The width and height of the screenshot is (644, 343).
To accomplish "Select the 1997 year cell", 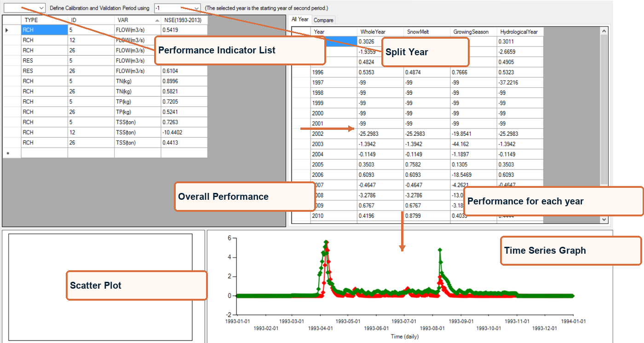I will click(334, 82).
